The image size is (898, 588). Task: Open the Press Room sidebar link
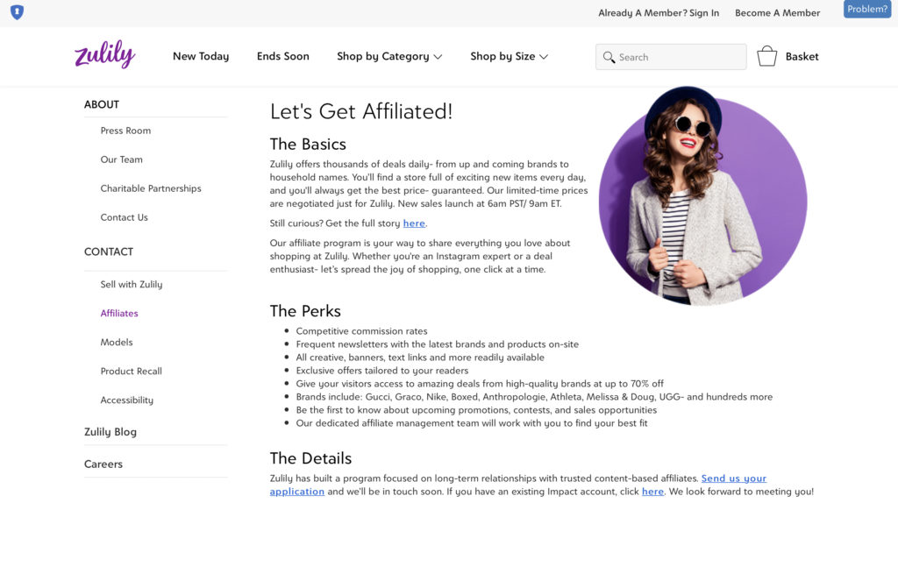(x=125, y=131)
